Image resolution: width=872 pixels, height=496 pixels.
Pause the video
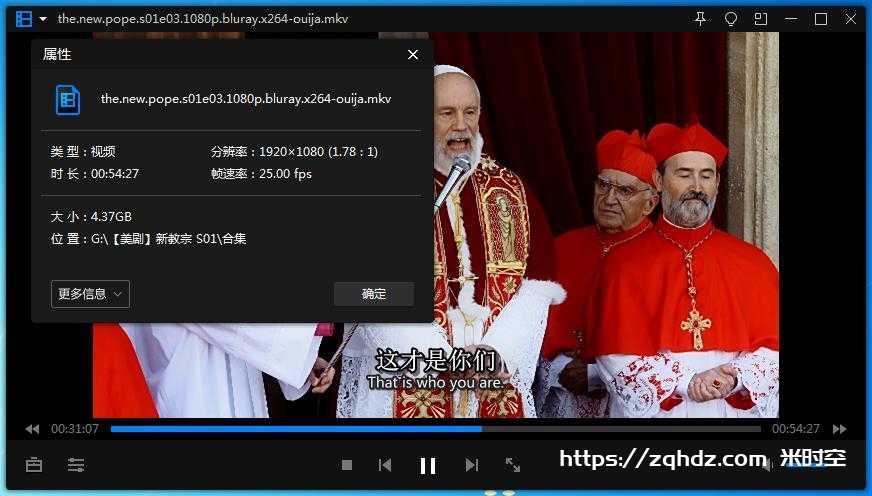428,465
